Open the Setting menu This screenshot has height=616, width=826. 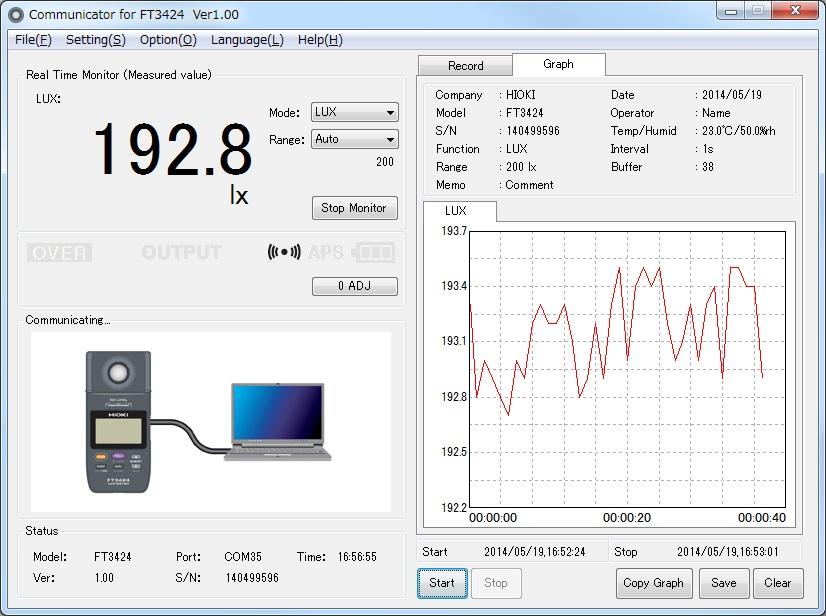click(96, 40)
